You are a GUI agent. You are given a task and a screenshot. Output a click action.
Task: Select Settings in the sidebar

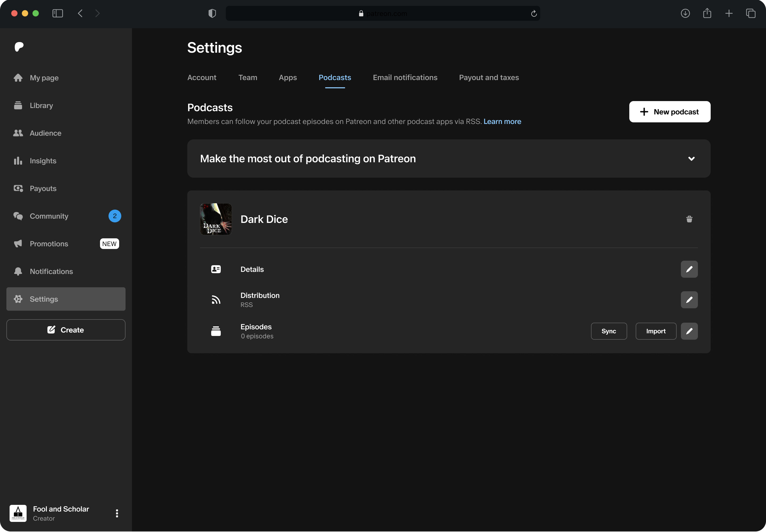66,299
